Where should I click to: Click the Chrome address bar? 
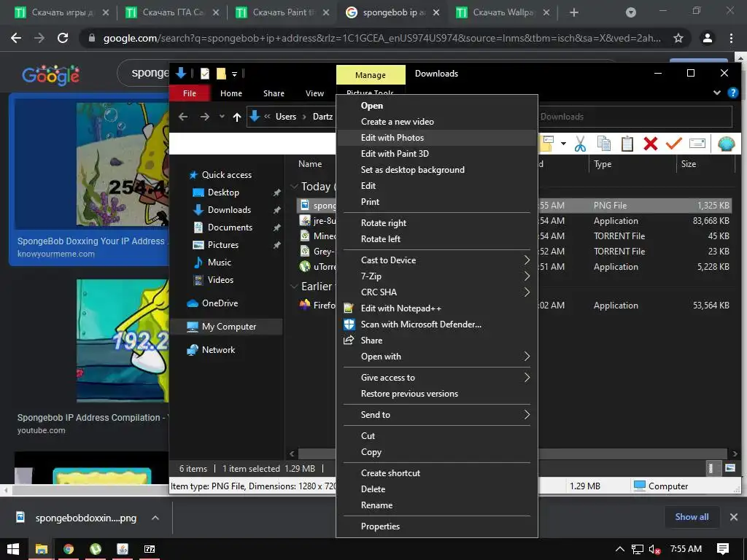click(381, 38)
